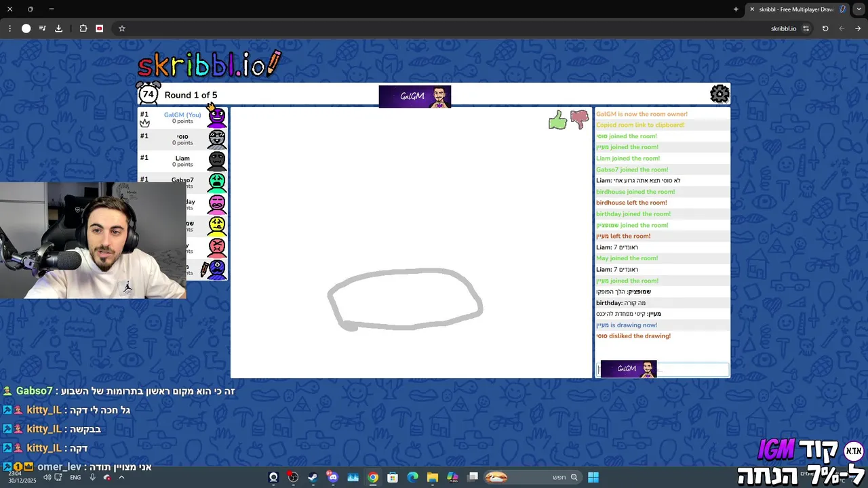The width and height of the screenshot is (868, 488).
Task: Click Liam's black avatar
Action: (x=217, y=161)
